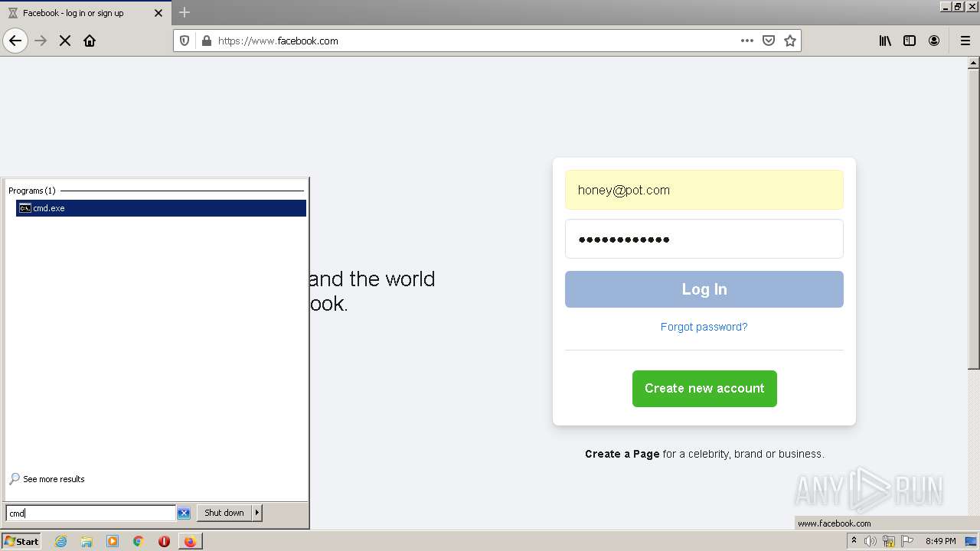Click the forward navigation arrow
The width and height of the screenshot is (980, 551).
pos(41,41)
